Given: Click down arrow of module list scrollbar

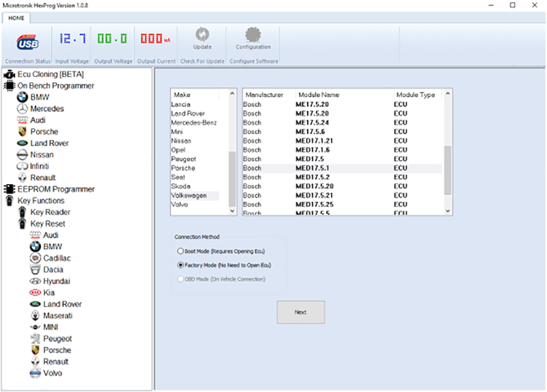Looking at the screenshot, I should click(x=448, y=211).
